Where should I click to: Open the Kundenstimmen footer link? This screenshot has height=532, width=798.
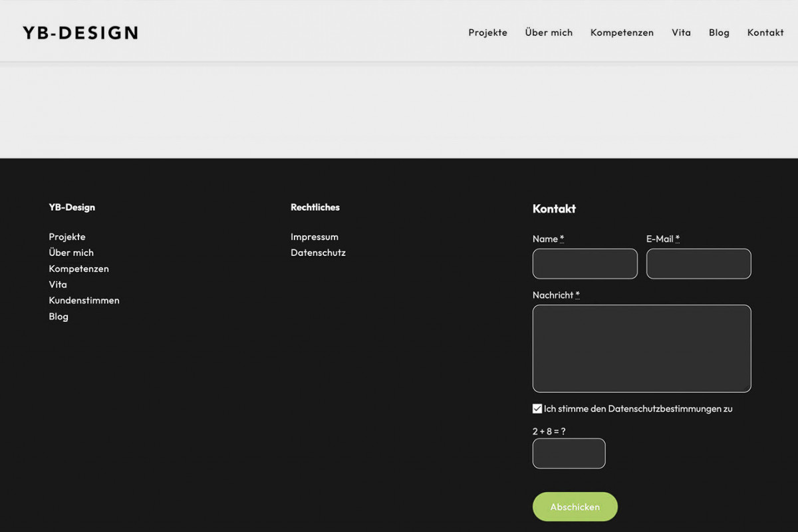click(x=84, y=301)
